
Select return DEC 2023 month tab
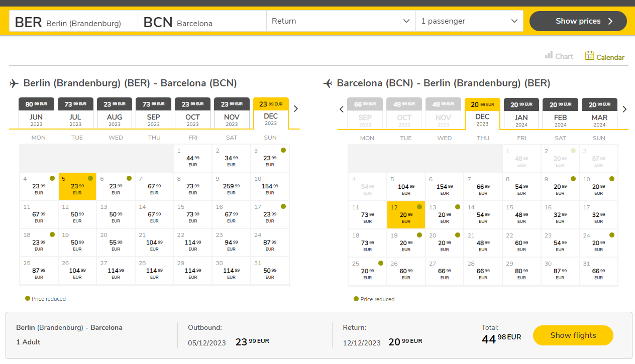coord(482,113)
